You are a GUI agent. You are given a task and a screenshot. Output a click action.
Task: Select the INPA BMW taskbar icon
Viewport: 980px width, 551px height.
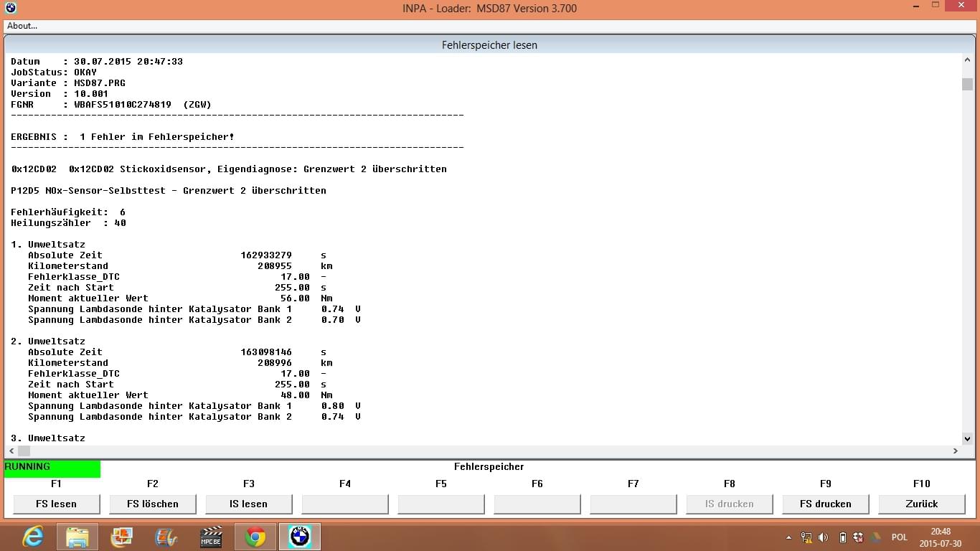tap(300, 537)
